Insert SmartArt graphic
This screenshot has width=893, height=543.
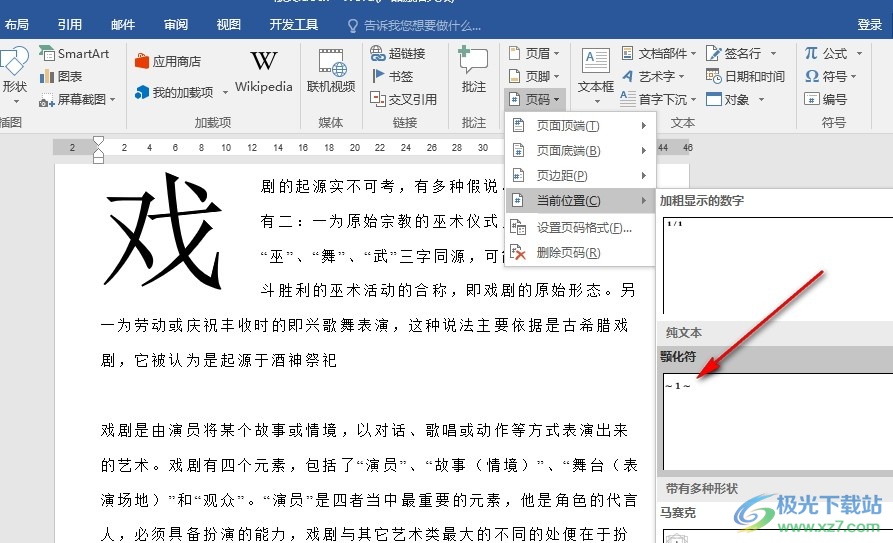(x=74, y=54)
